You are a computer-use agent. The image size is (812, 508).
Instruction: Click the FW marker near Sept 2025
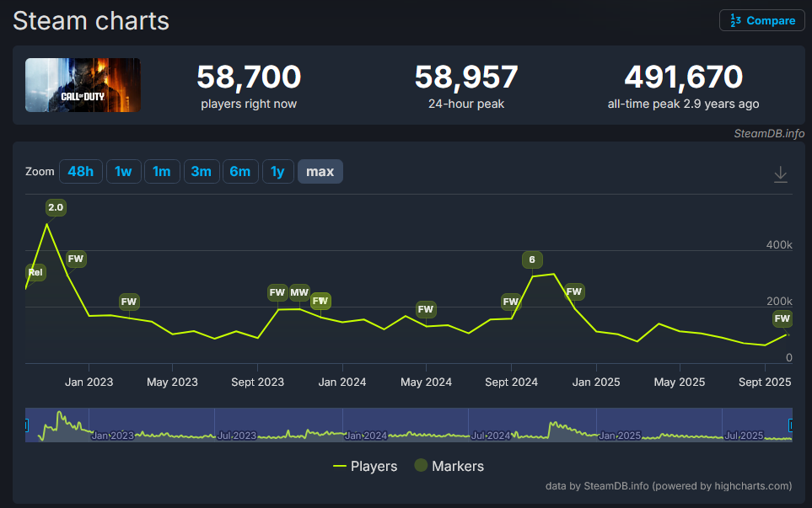click(782, 318)
